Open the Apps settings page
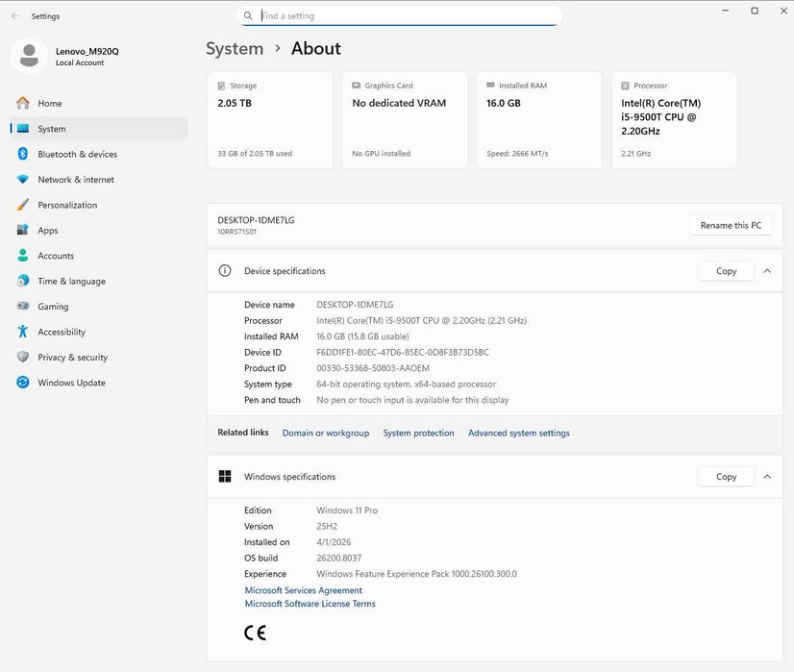 (x=48, y=231)
